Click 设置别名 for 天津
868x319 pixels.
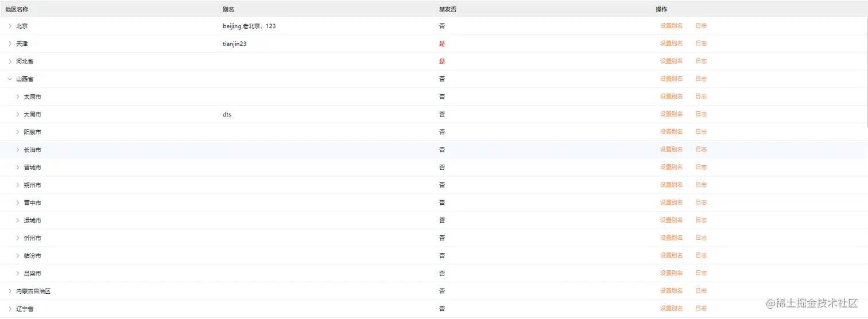(x=671, y=44)
